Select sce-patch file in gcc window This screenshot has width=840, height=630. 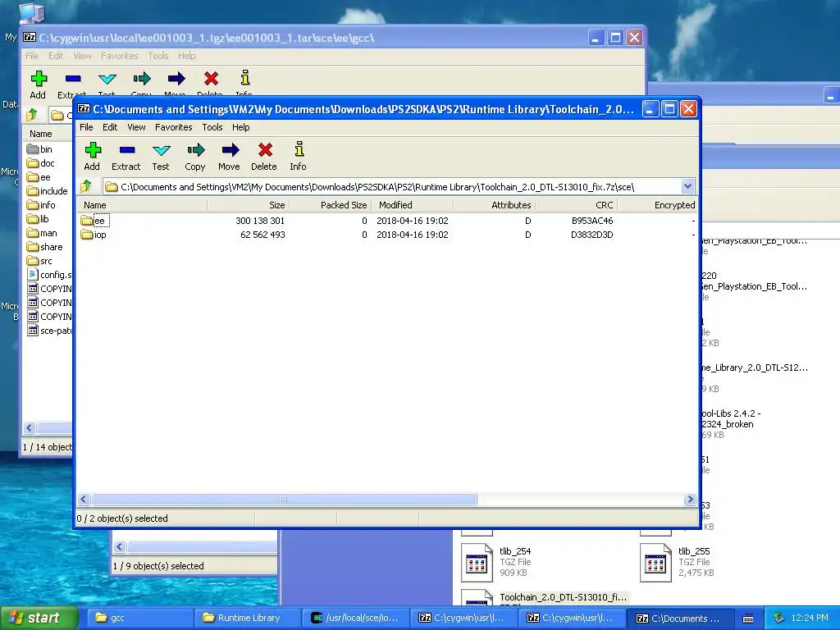click(49, 331)
